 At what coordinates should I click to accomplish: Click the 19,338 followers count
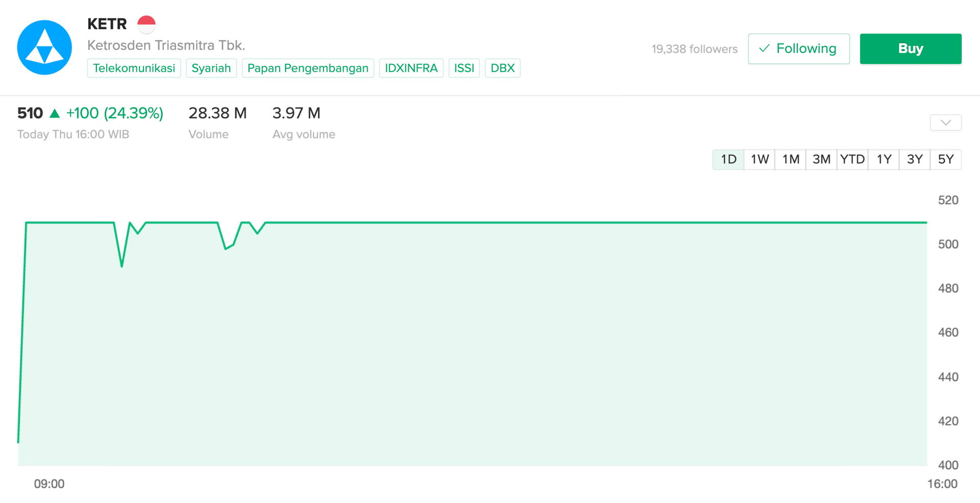coord(695,49)
